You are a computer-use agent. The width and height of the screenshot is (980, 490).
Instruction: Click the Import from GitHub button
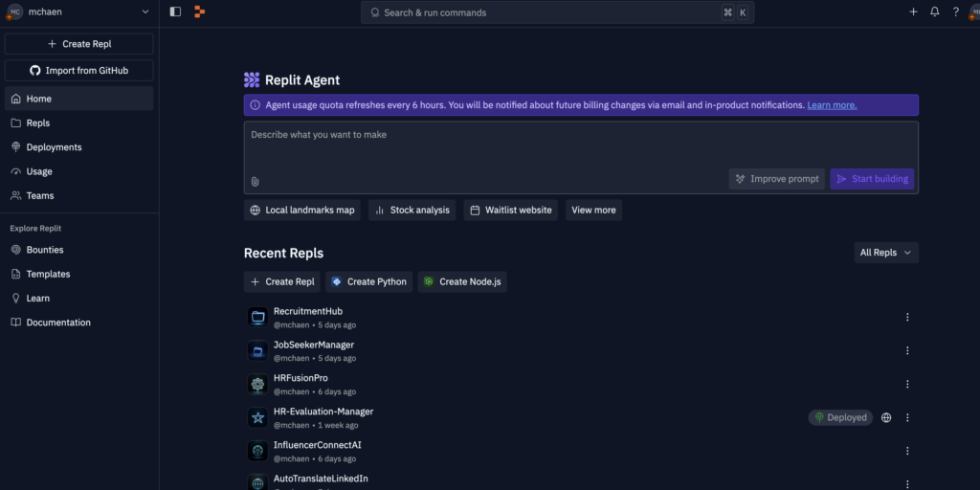pos(78,71)
